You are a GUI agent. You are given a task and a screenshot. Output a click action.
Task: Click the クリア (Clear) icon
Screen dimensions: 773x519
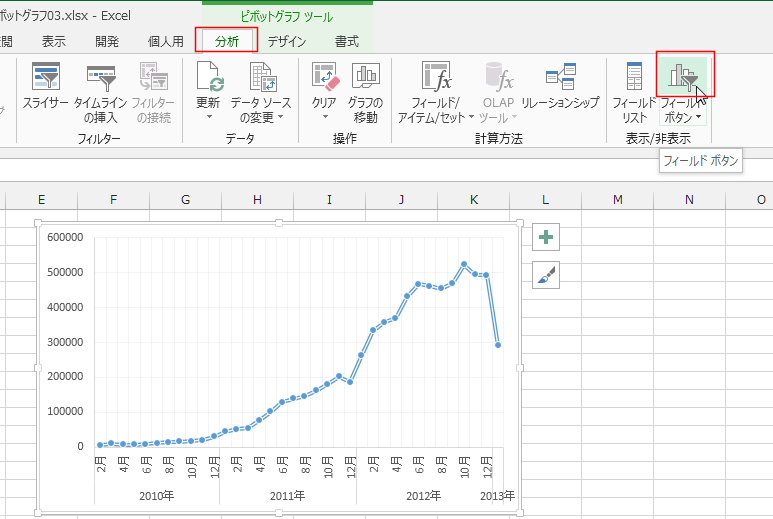pos(326,76)
